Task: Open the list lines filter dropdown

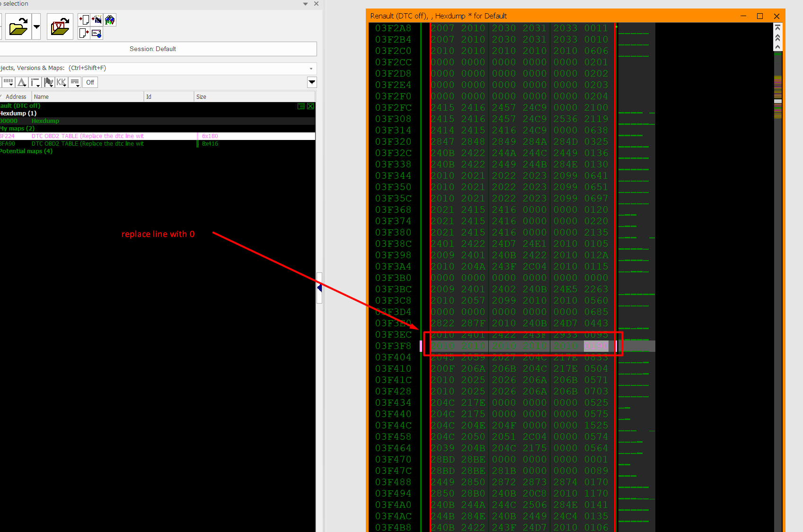Action: tap(75, 82)
